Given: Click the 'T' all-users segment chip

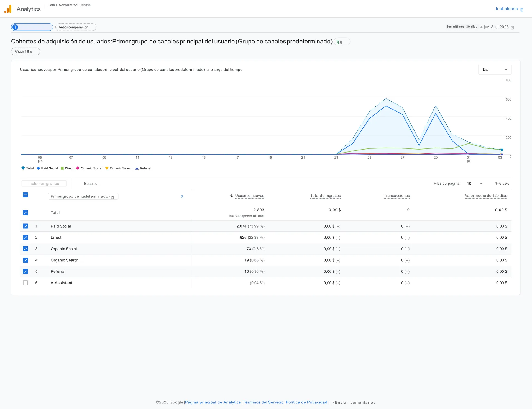Looking at the screenshot, I should coord(32,27).
